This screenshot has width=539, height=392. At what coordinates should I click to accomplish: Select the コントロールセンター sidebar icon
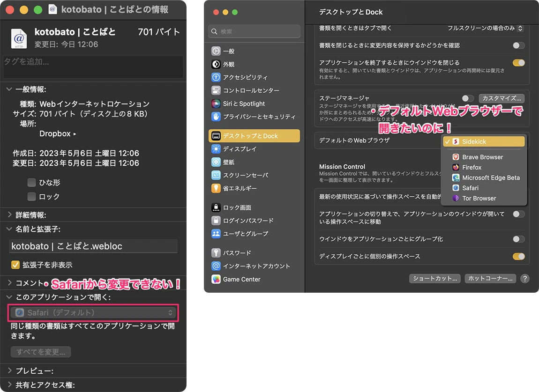coord(216,90)
